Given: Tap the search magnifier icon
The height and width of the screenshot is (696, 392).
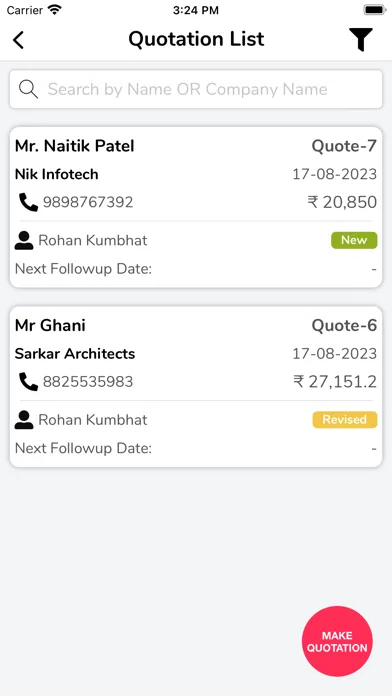Looking at the screenshot, I should click(28, 89).
